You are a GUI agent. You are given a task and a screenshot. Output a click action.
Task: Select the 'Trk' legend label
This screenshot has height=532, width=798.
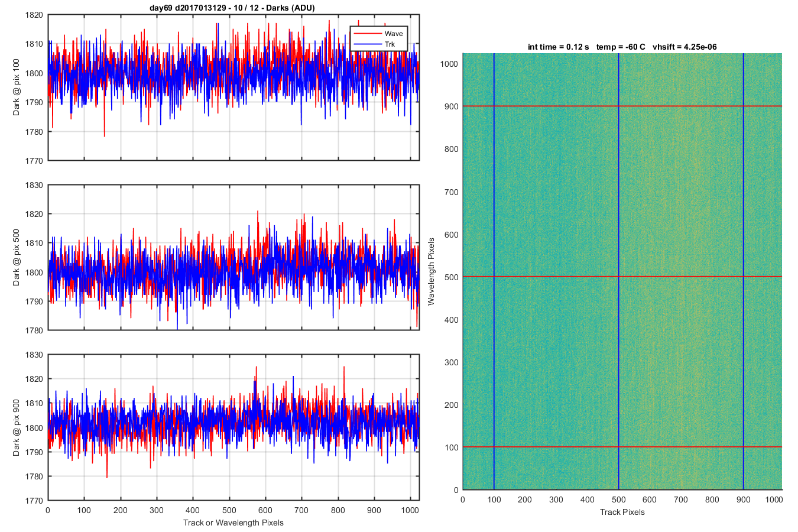tap(390, 44)
